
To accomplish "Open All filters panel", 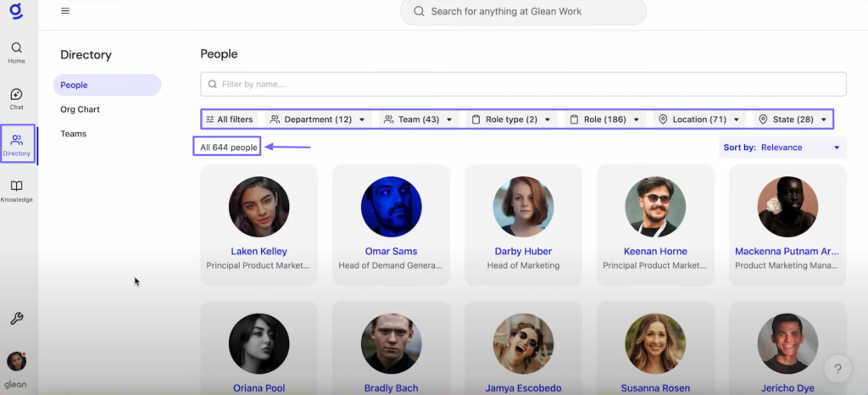I will pyautogui.click(x=229, y=120).
